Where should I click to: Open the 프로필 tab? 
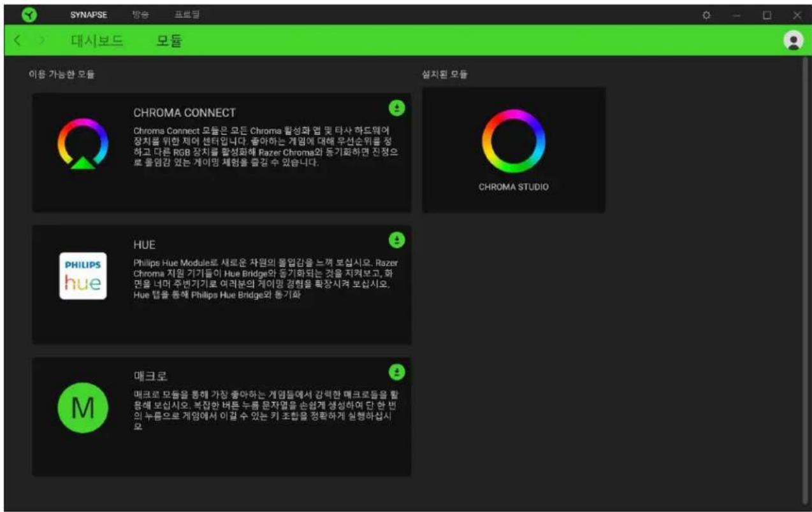[x=187, y=14]
